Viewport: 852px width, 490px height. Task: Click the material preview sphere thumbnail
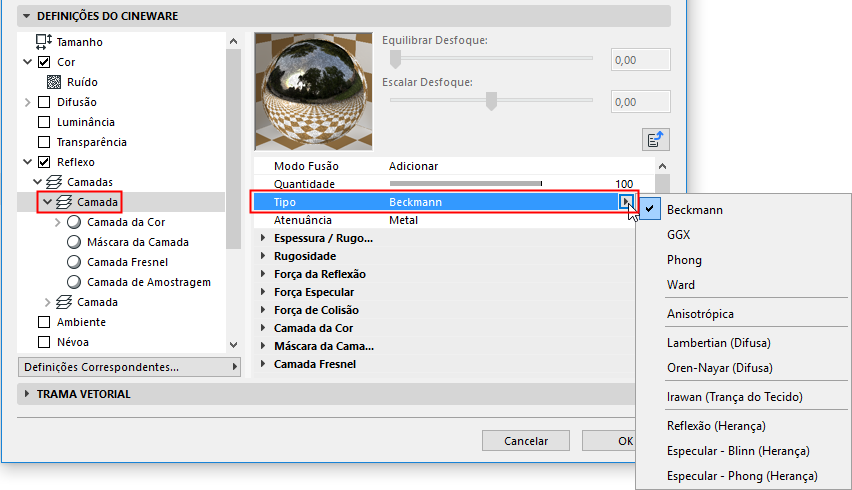tap(314, 91)
